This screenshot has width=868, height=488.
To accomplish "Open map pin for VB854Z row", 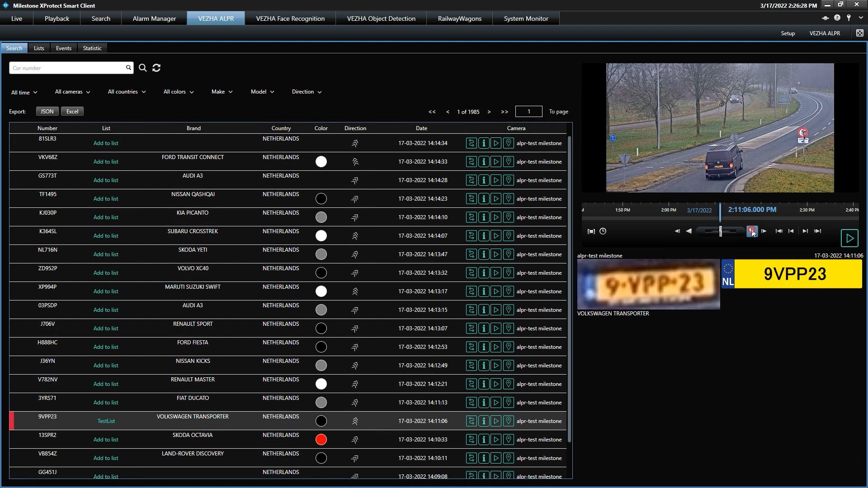I will pyautogui.click(x=508, y=458).
